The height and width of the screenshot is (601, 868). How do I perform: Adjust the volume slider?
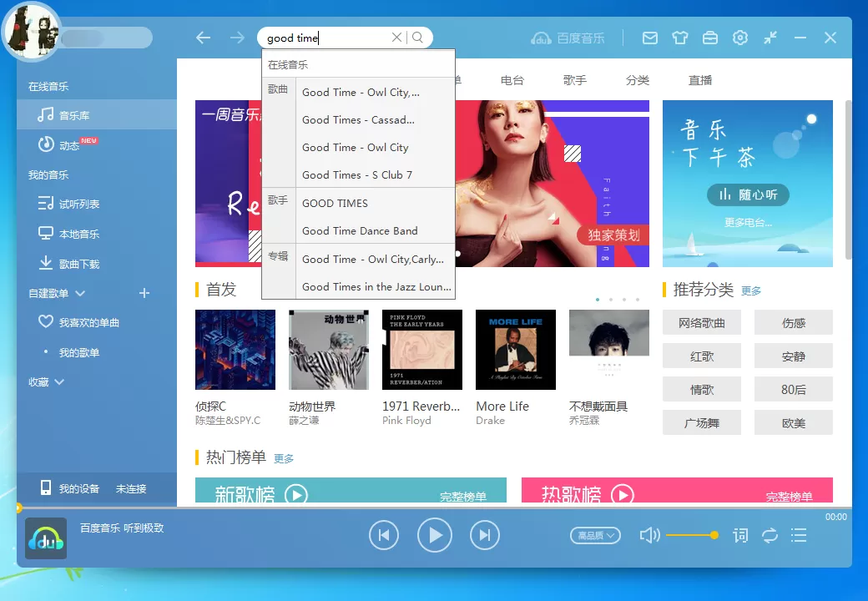pos(692,535)
